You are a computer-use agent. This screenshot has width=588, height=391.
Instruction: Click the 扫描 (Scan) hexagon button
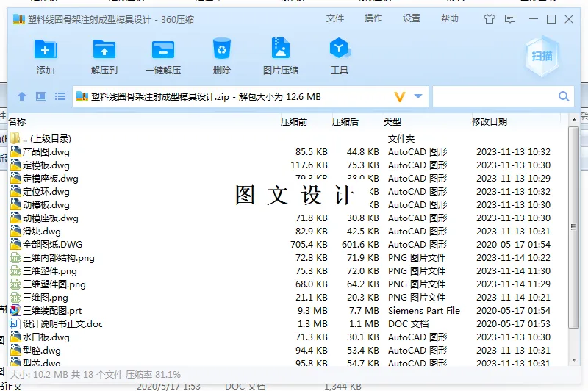pyautogui.click(x=542, y=57)
